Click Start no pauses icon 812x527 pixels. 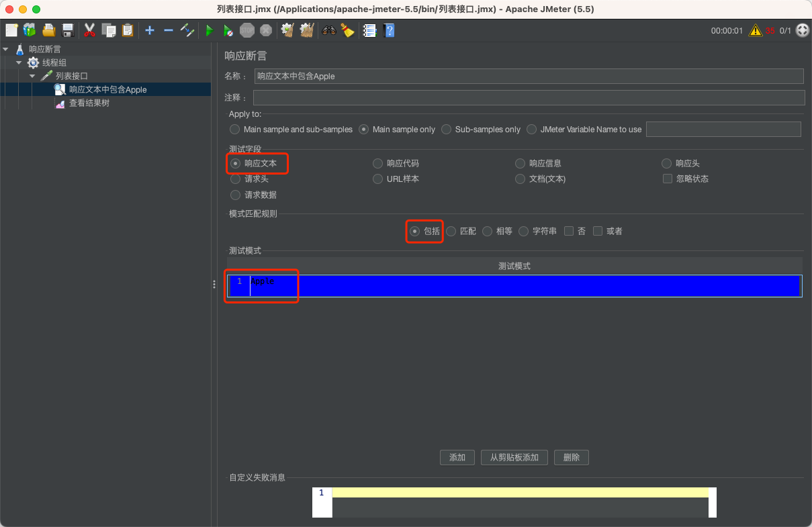(228, 30)
